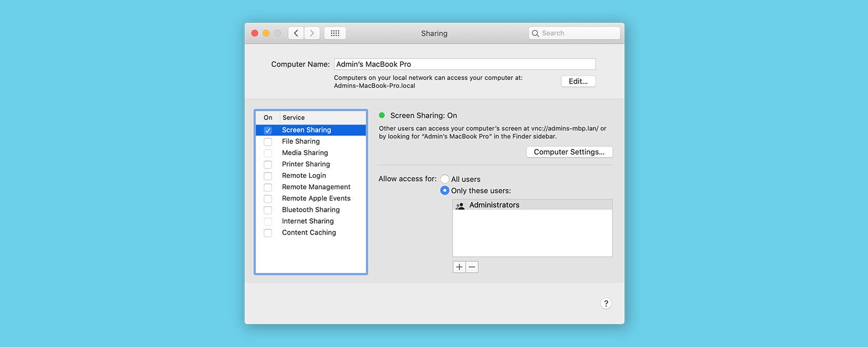
Task: Click the magnifying glass search icon
Action: pos(536,33)
